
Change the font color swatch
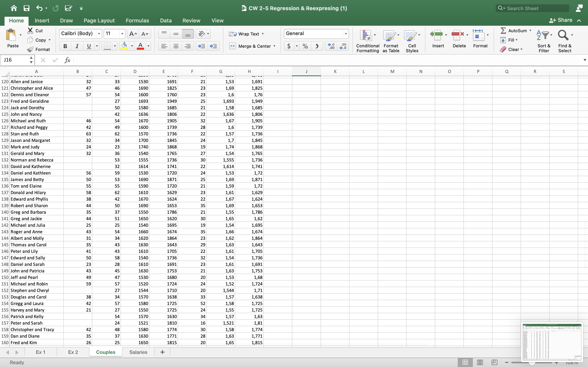141,46
